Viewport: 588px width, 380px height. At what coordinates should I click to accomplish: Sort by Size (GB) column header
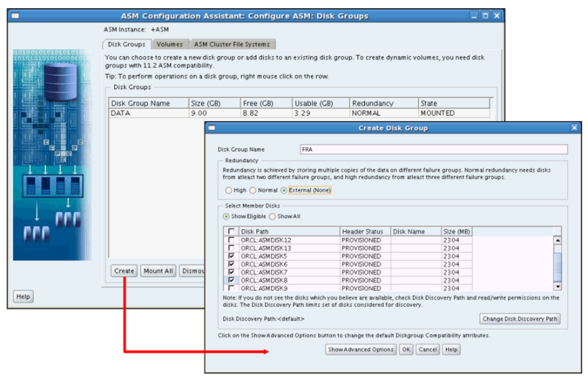pyautogui.click(x=214, y=103)
